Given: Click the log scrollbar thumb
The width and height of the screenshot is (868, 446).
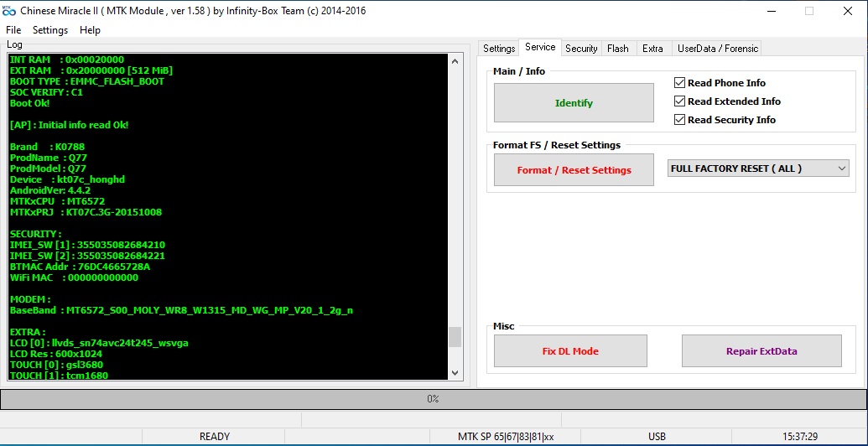Looking at the screenshot, I should point(455,336).
